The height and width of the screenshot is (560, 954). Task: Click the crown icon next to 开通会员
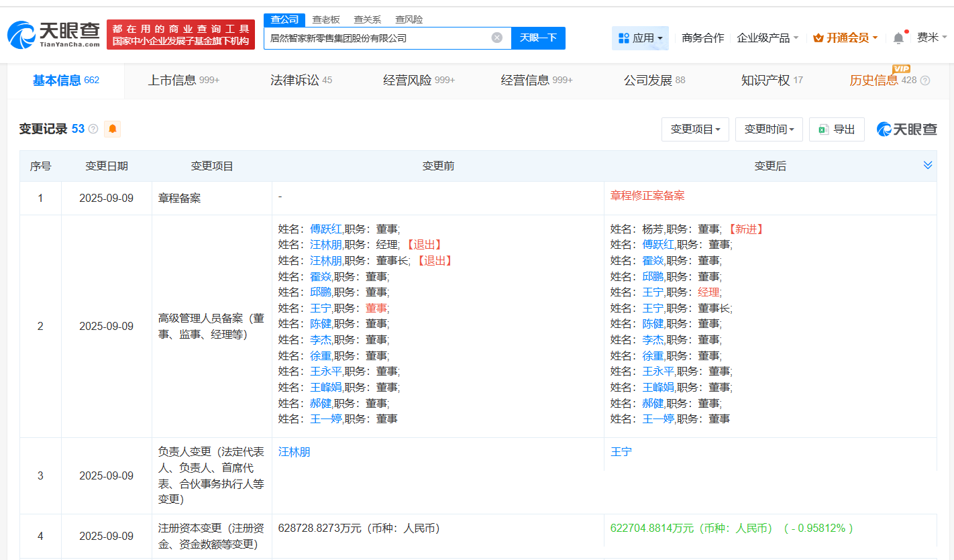click(818, 38)
